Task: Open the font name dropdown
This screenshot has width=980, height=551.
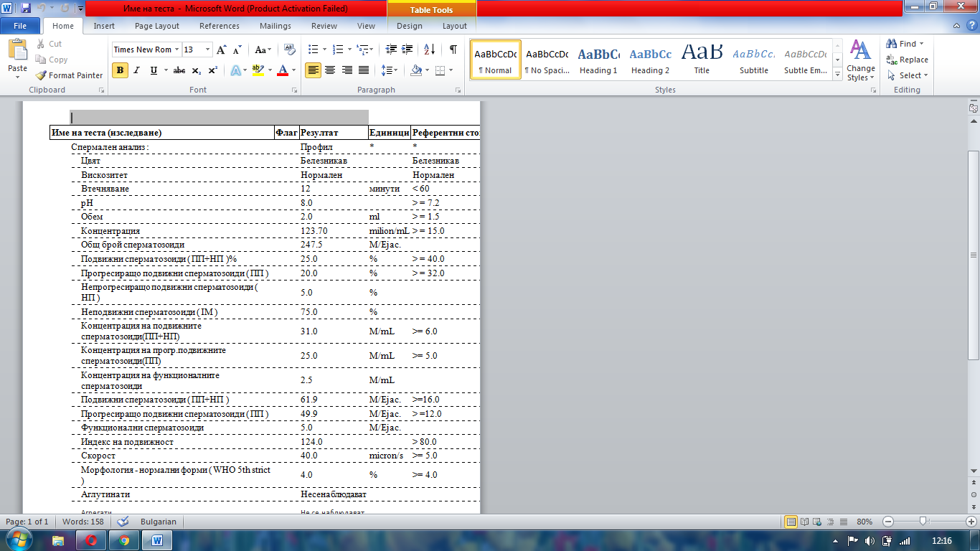Action: coord(176,50)
